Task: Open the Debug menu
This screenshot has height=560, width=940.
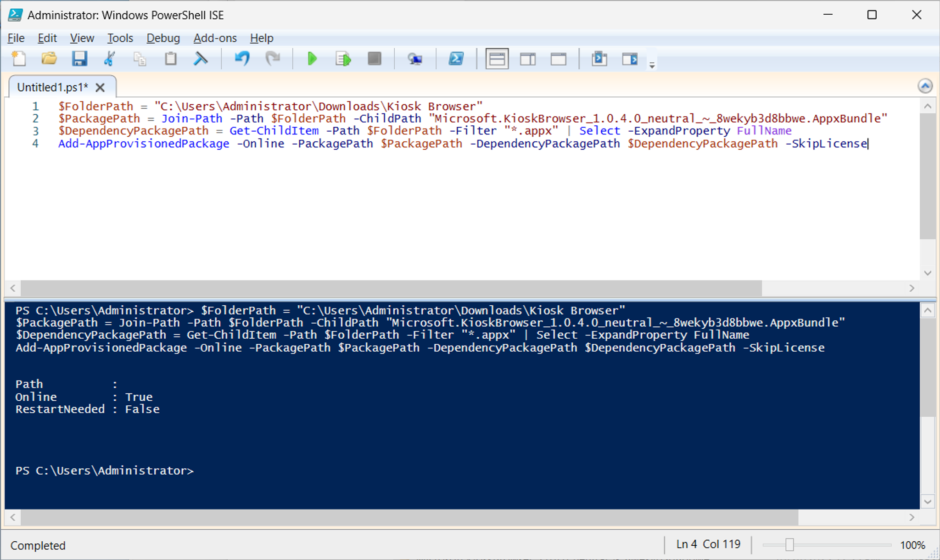Action: [x=163, y=38]
